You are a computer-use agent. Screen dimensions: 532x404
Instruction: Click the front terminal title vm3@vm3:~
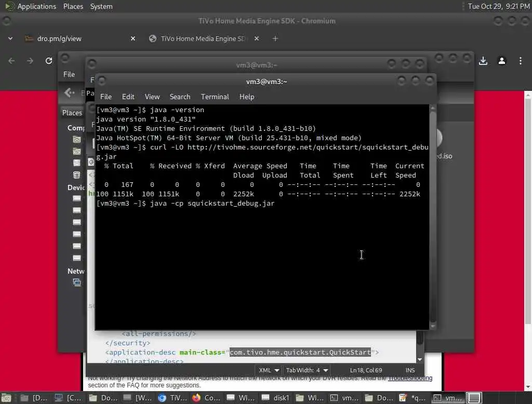[x=267, y=82]
